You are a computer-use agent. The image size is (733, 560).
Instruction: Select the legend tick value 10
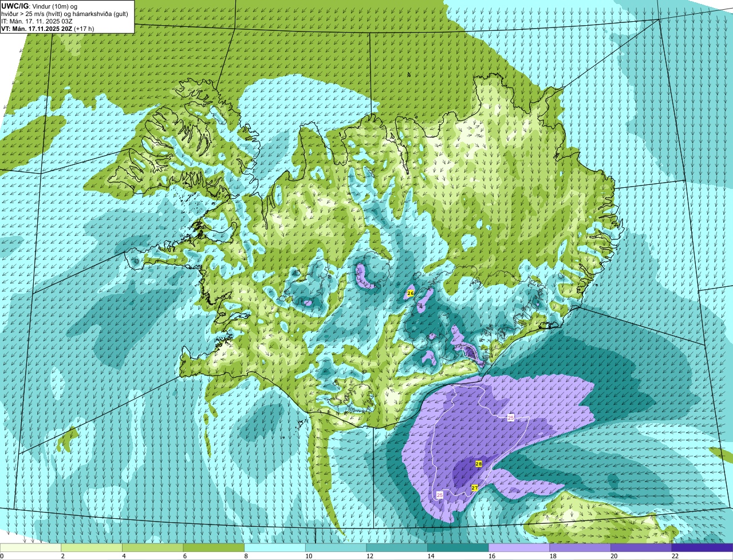pyautogui.click(x=308, y=556)
